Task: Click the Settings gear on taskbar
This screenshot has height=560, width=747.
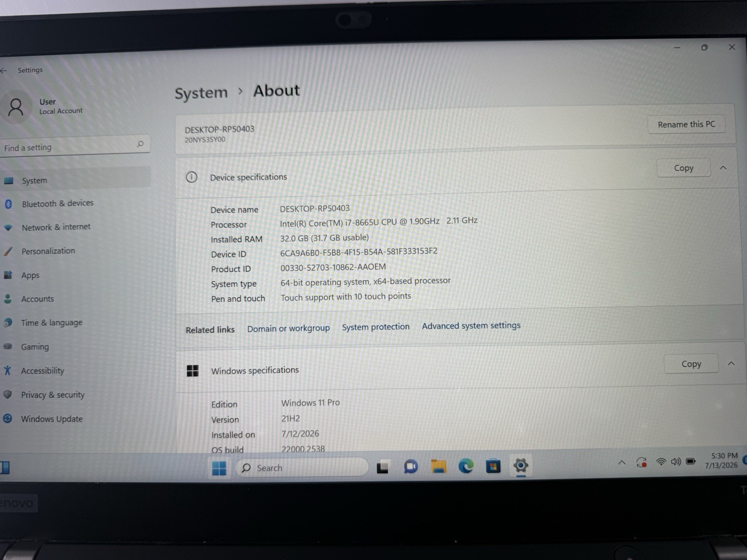Action: (x=521, y=465)
